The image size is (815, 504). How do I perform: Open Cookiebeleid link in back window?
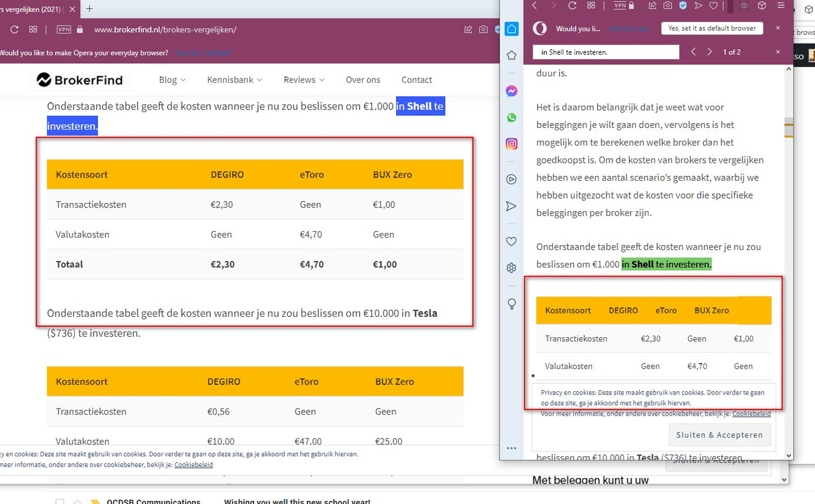[x=194, y=465]
